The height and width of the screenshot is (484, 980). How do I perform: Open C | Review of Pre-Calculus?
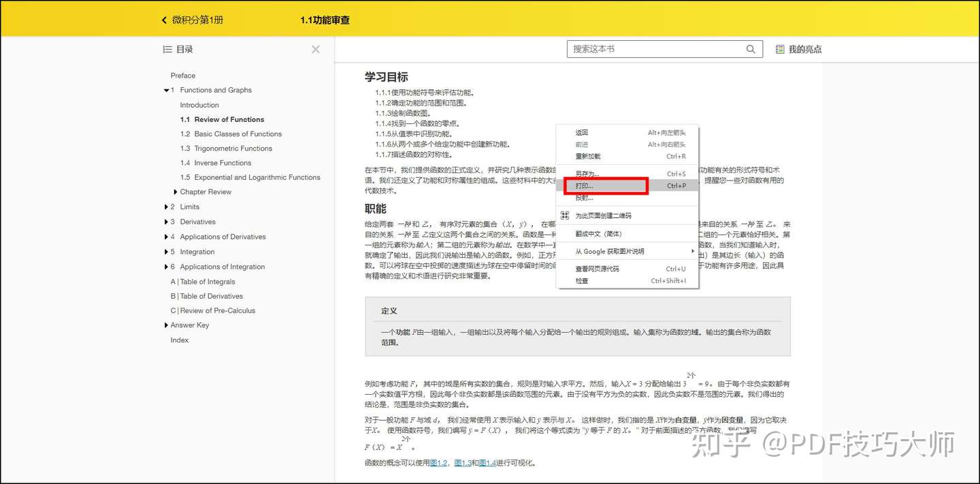(x=213, y=310)
